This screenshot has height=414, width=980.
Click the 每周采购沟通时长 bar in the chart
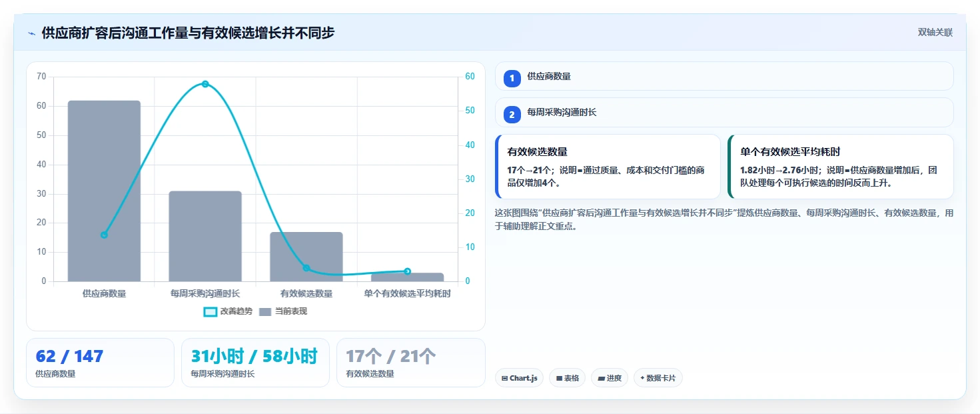205,236
